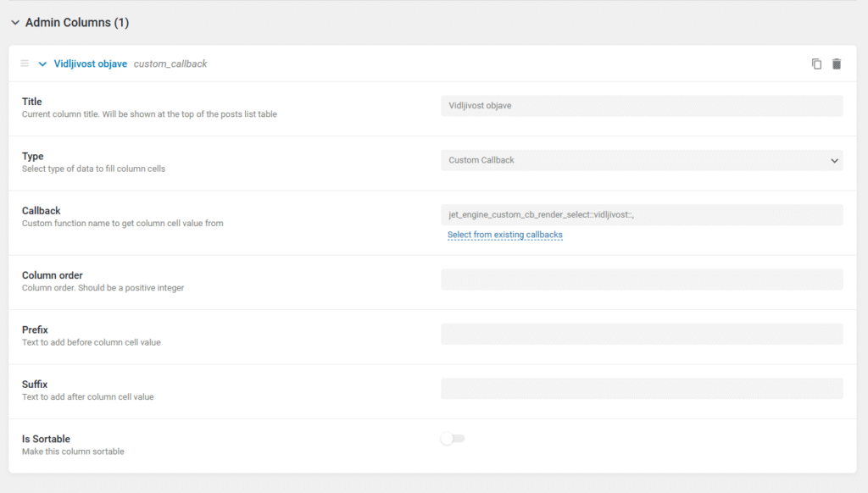Focus the Prefix text field

pos(641,334)
